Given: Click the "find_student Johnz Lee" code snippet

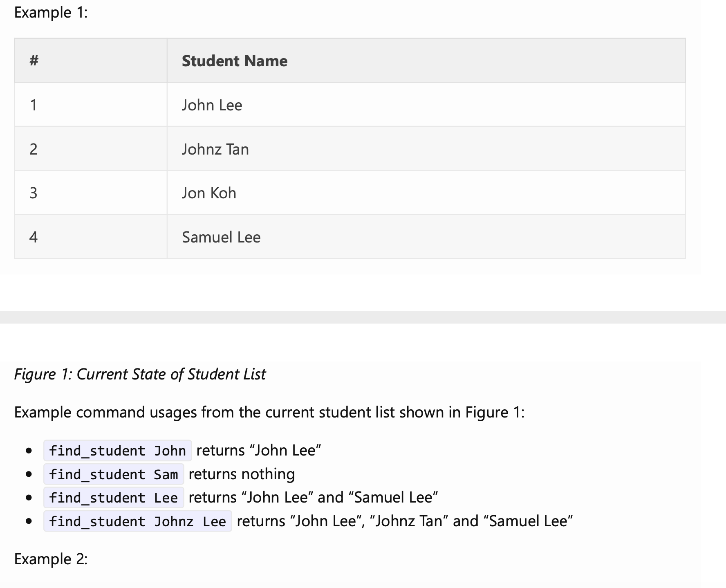Looking at the screenshot, I should (x=137, y=521).
